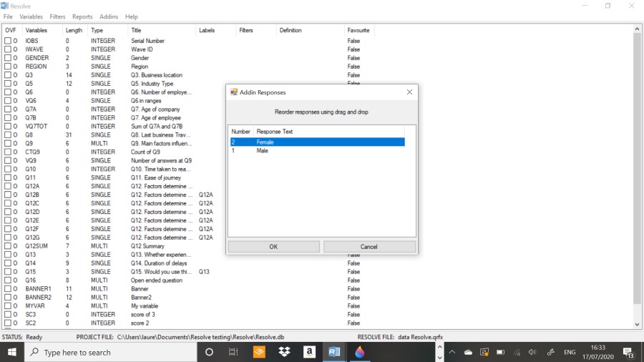The width and height of the screenshot is (644, 362).
Task: Open the Filters menu
Action: coord(57,17)
